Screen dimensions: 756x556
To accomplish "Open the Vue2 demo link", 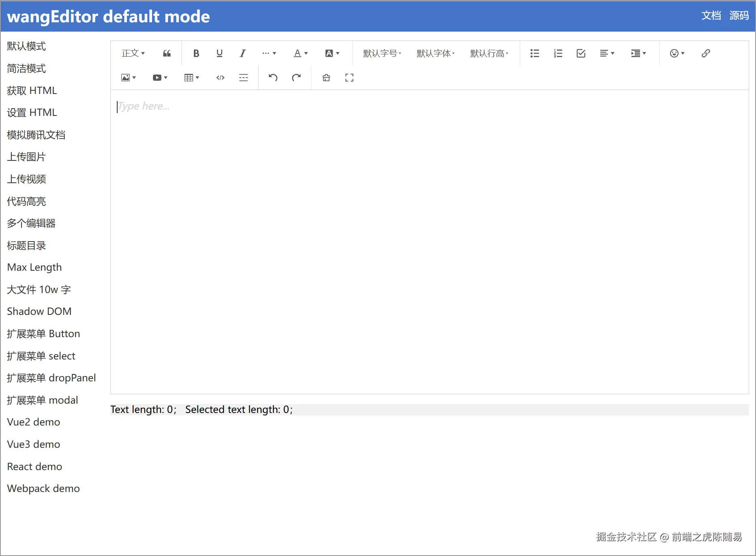I will 34,422.
